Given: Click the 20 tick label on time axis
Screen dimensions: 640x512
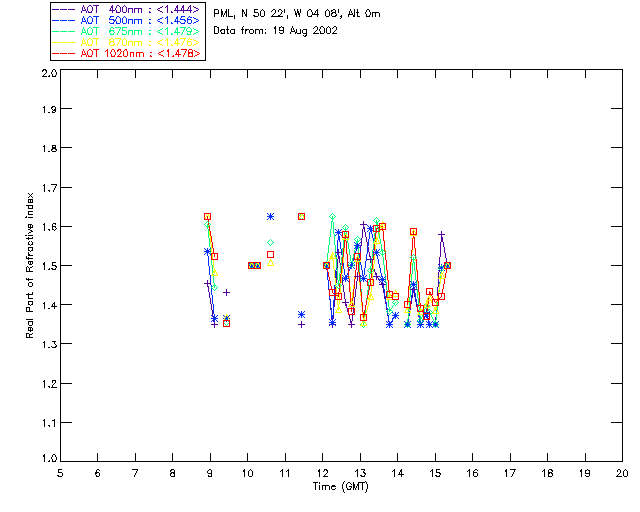Looking at the screenshot, I should point(622,473).
